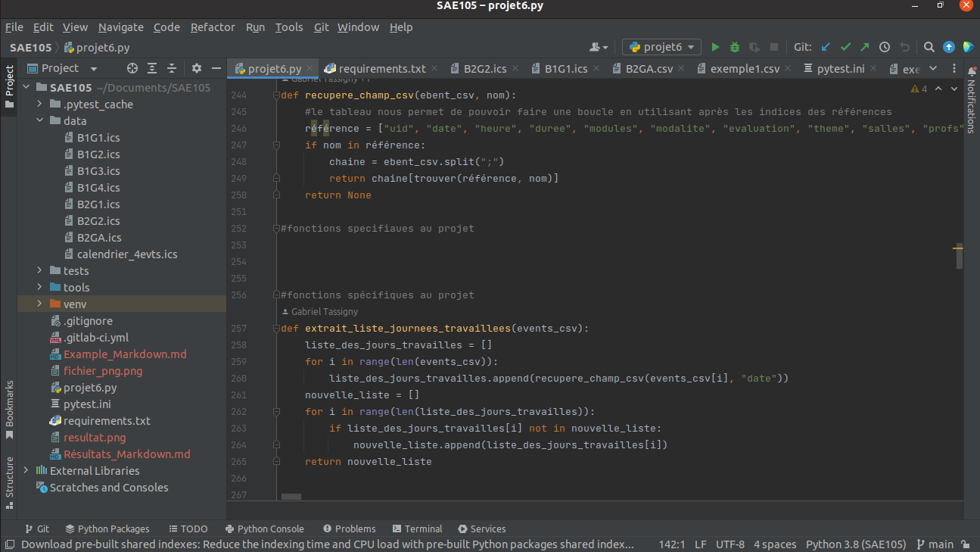Open the Services tool window

(481, 529)
